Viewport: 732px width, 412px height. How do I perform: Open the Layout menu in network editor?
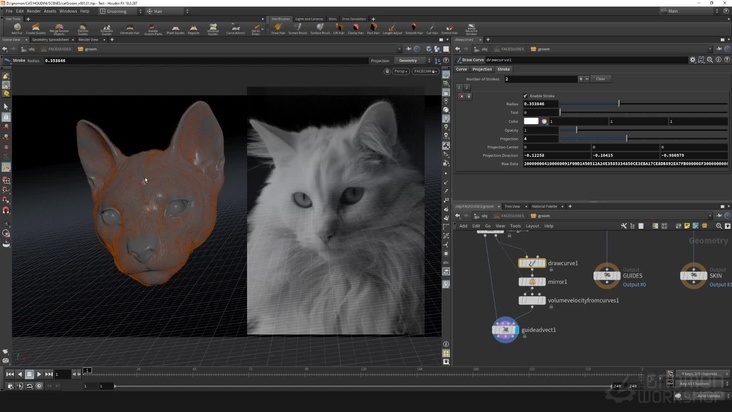pyautogui.click(x=531, y=226)
